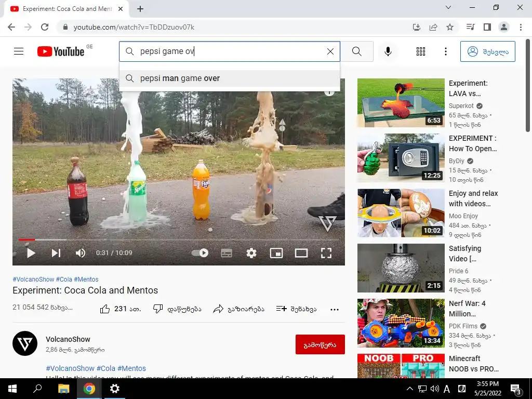Viewport: 532px width, 399px height.
Task: Toggle the autoplay switch
Action: point(200,253)
